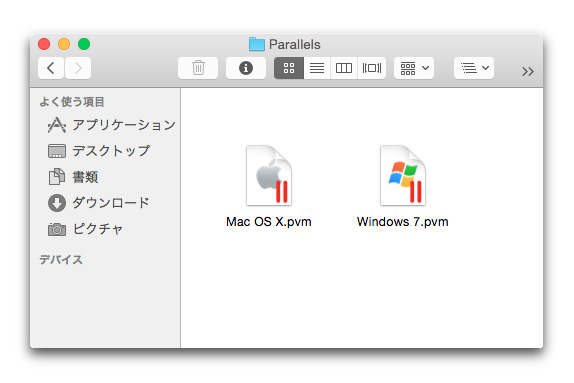Switch to column view

344,68
